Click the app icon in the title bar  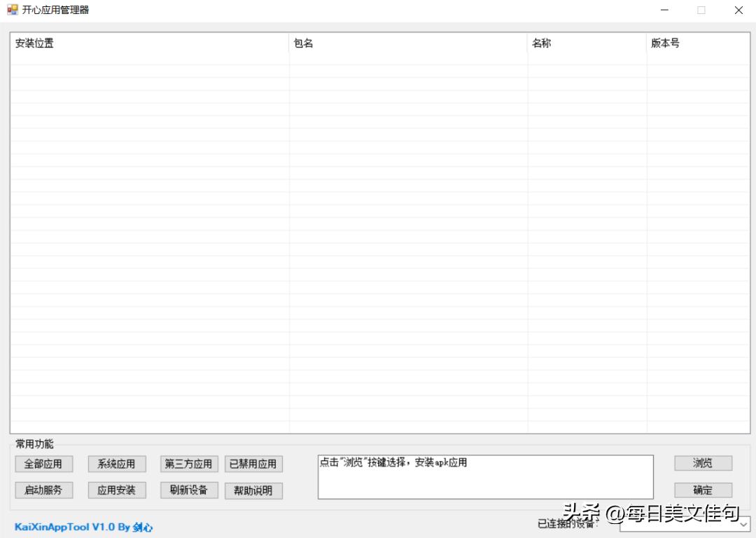pyautogui.click(x=11, y=10)
